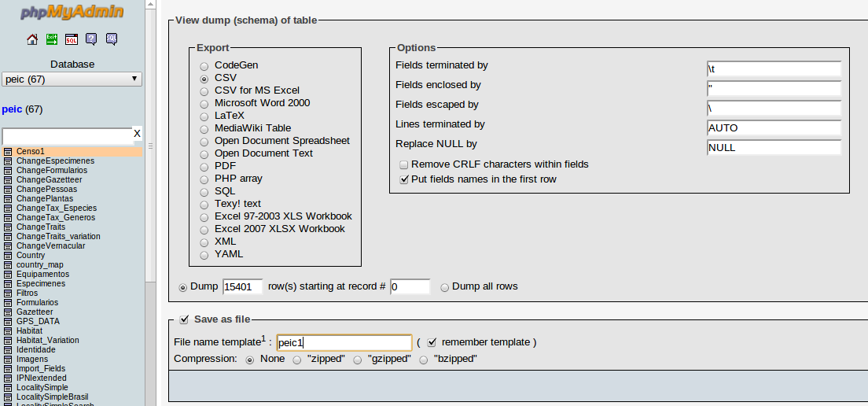
Task: Choose the Dump all rows option
Action: pyautogui.click(x=445, y=287)
